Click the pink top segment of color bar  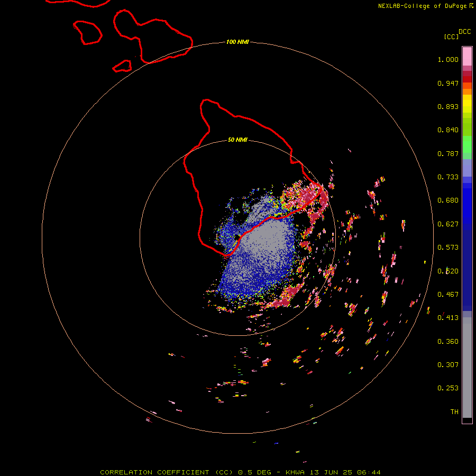[x=467, y=57]
